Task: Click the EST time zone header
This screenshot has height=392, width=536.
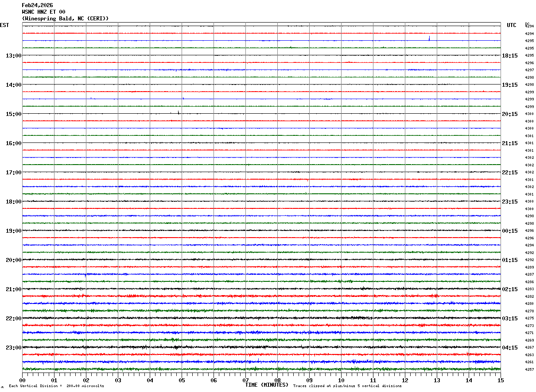Action: pos(4,25)
